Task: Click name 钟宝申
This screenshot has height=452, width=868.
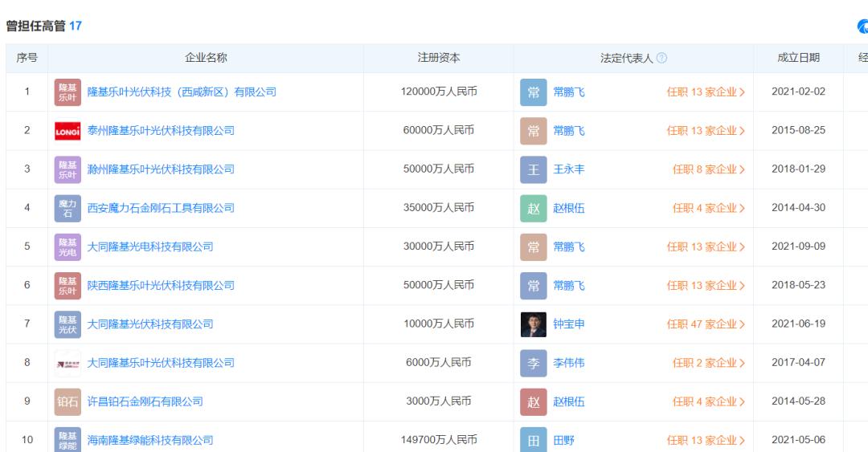Action: coord(569,324)
